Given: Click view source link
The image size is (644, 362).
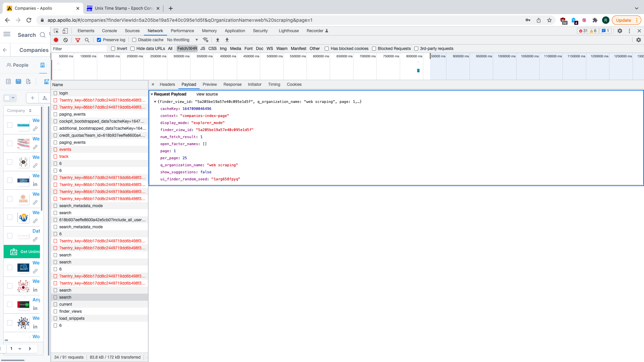Looking at the screenshot, I should (x=207, y=94).
